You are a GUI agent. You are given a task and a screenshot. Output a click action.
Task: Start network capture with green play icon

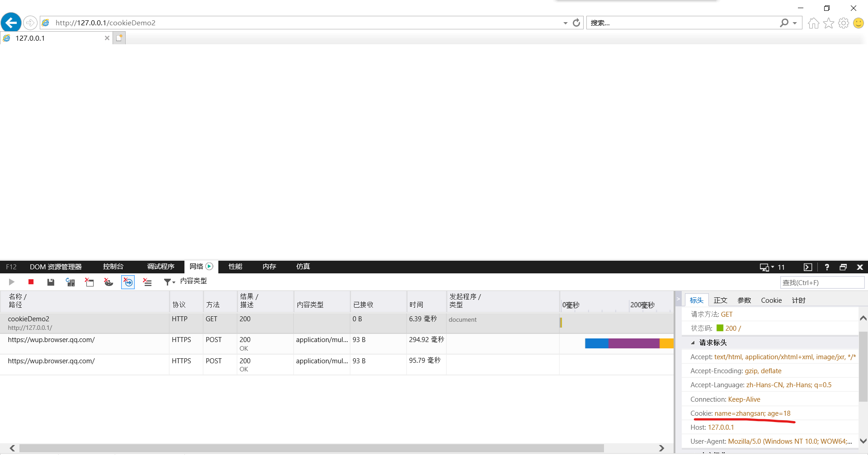pos(12,282)
